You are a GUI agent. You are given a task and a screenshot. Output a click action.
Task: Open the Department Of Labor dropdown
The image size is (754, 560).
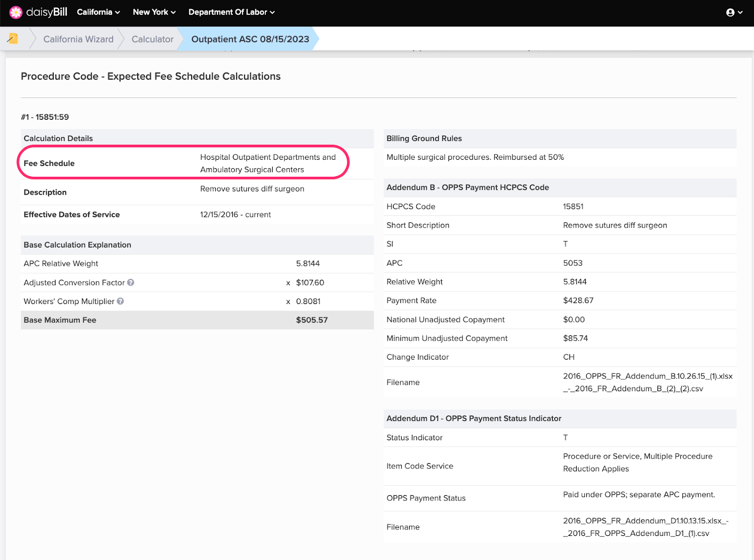(231, 12)
